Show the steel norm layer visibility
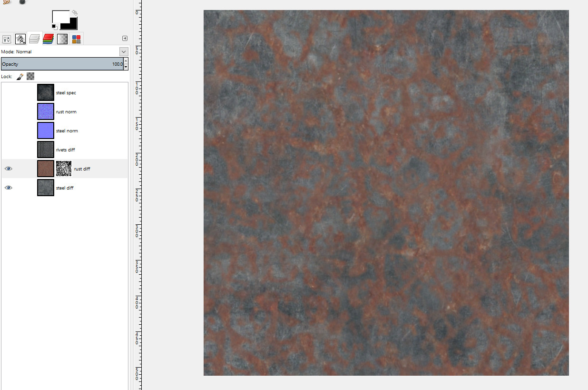 point(8,130)
